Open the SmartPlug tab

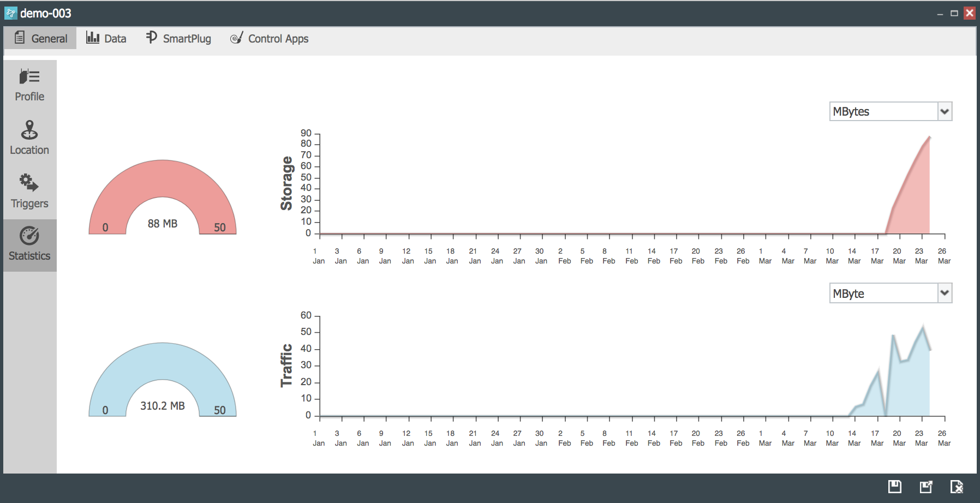(x=178, y=38)
